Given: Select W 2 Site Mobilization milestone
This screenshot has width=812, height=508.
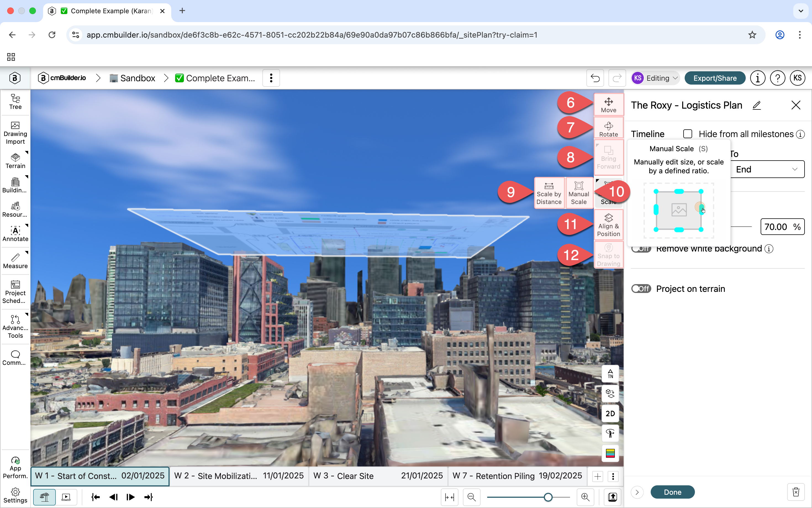Looking at the screenshot, I should click(239, 476).
